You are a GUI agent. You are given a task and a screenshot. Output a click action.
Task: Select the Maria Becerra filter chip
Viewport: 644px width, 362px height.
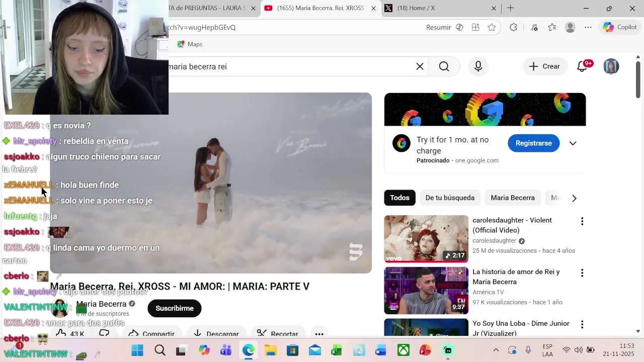pyautogui.click(x=513, y=198)
